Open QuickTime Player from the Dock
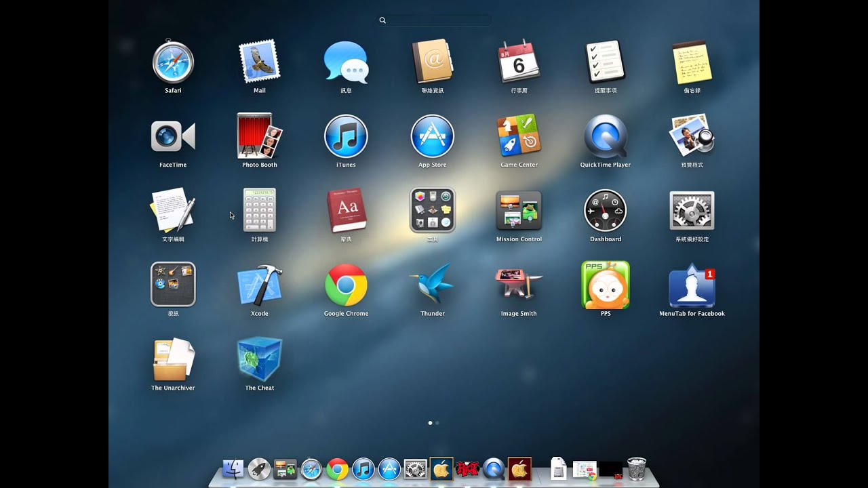Image resolution: width=868 pixels, height=488 pixels. coord(494,468)
